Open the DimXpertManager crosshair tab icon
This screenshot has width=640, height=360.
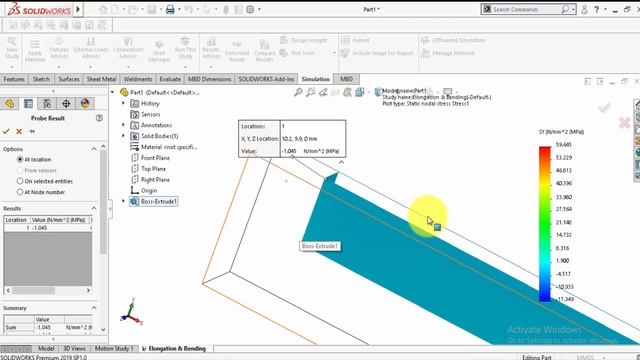pyautogui.click(x=66, y=104)
